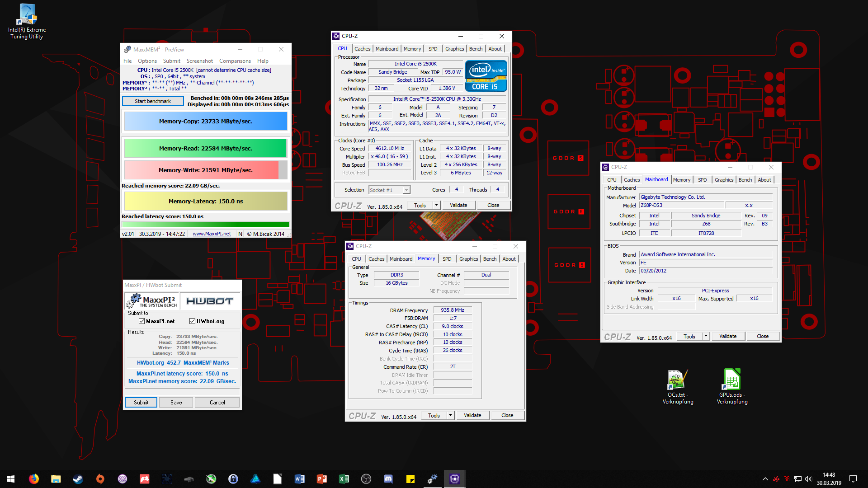Click Validate in CPU-Z Memory window
This screenshot has height=488, width=868.
click(x=472, y=415)
